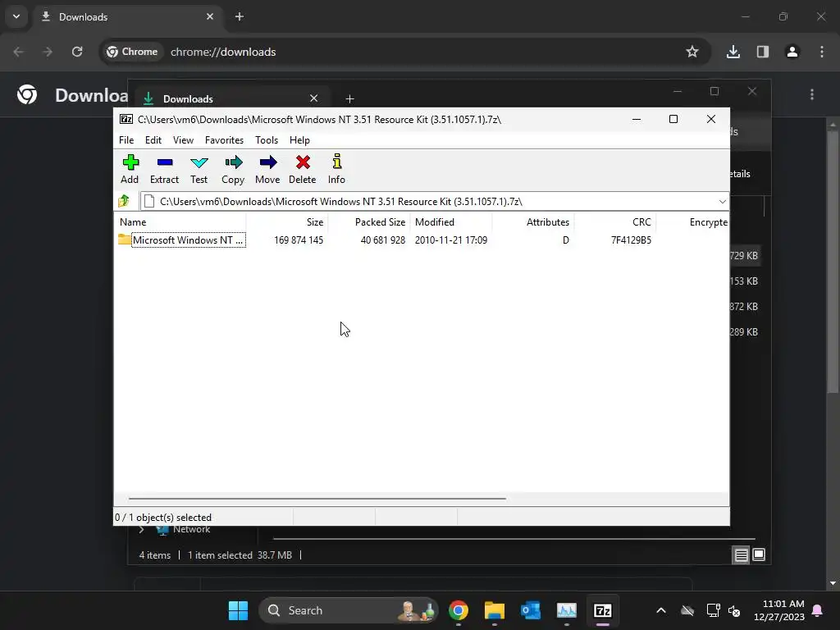Open the notifications bell

[x=818, y=610]
